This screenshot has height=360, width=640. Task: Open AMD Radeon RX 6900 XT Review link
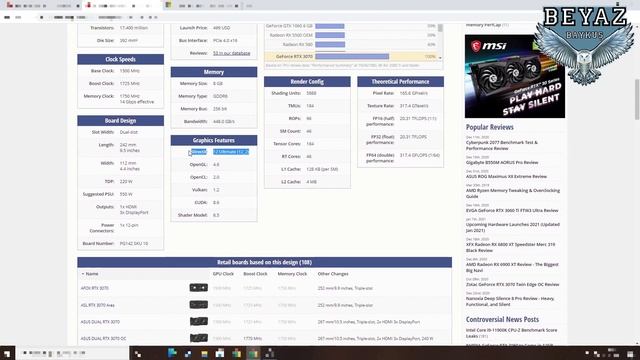coord(512,267)
